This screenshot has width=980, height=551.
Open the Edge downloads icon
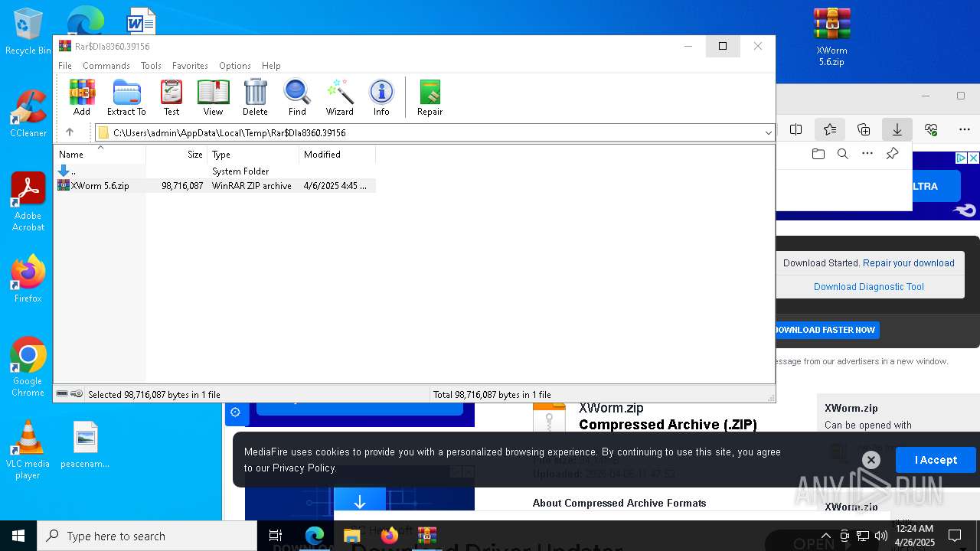click(x=897, y=129)
